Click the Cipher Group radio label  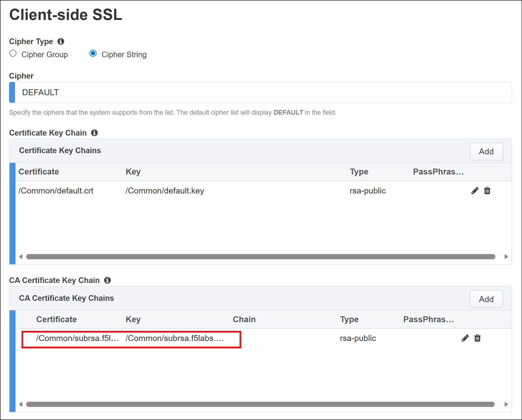pos(45,54)
